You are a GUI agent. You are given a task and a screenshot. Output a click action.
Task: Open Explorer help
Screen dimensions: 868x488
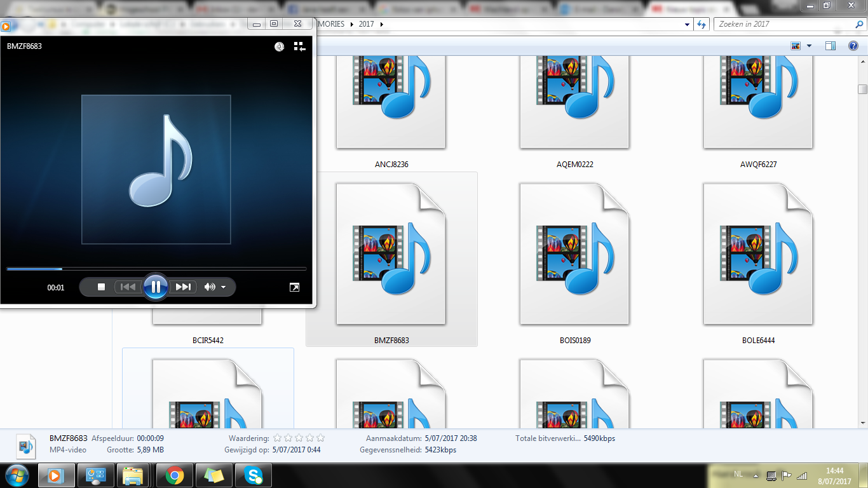click(853, 46)
